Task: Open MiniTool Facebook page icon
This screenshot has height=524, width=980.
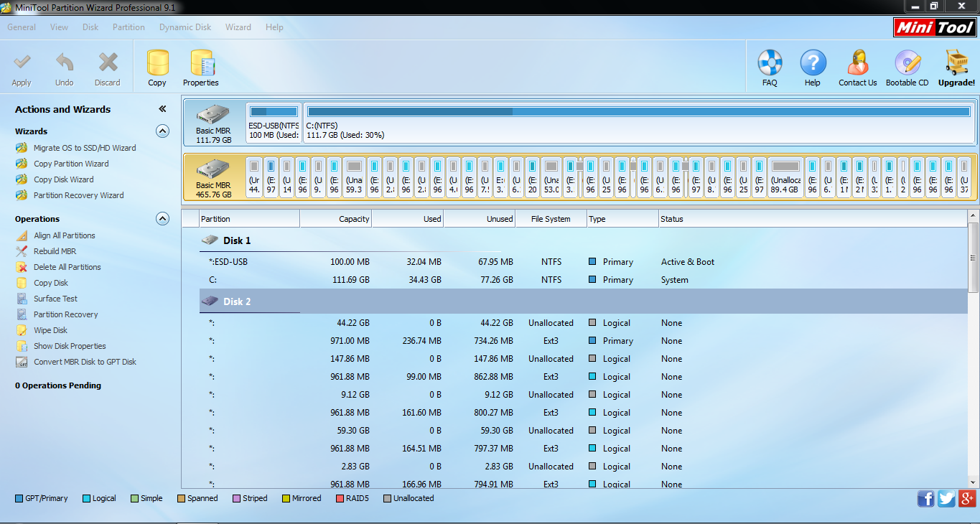Action: click(x=926, y=499)
